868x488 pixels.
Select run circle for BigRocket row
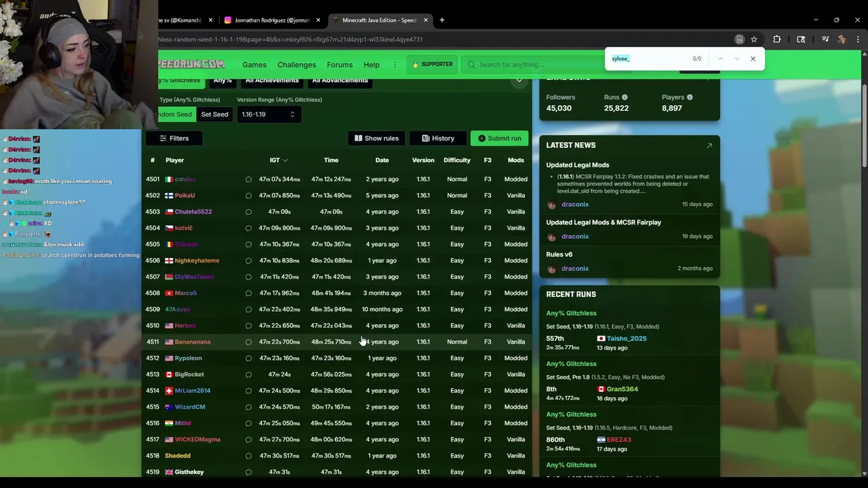[x=248, y=375]
